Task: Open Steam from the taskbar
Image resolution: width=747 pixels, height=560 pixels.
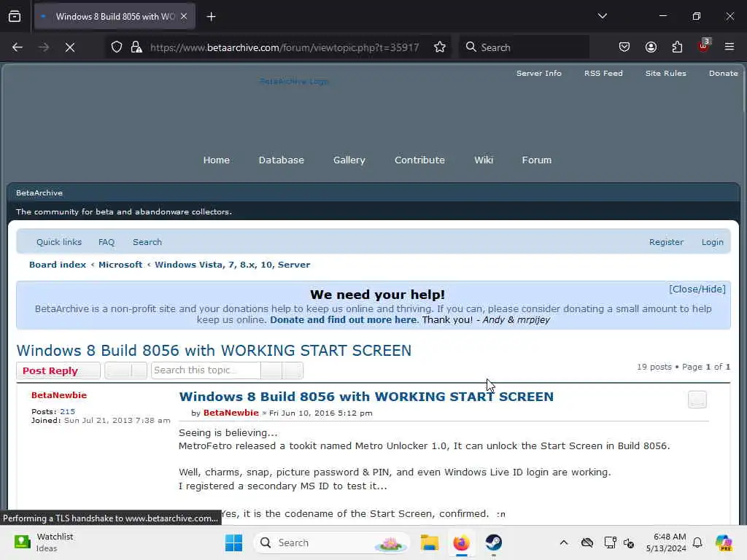Action: coord(494,542)
